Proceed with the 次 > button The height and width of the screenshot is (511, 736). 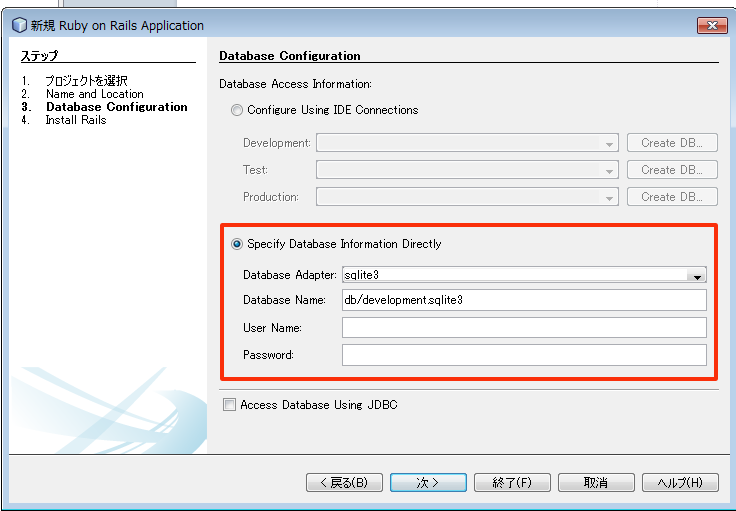[x=428, y=482]
